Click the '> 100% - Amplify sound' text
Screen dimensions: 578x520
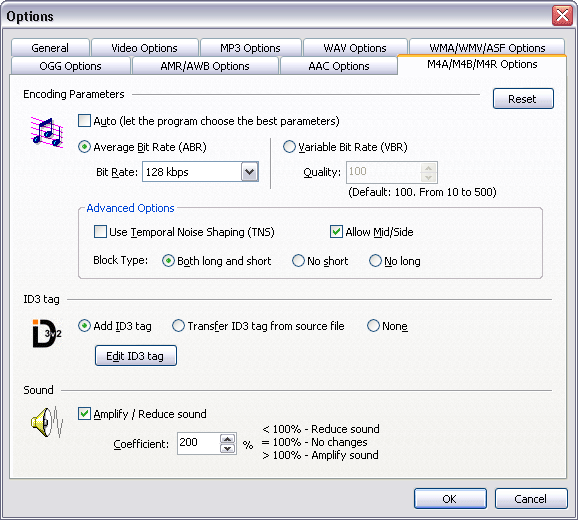pos(320,455)
